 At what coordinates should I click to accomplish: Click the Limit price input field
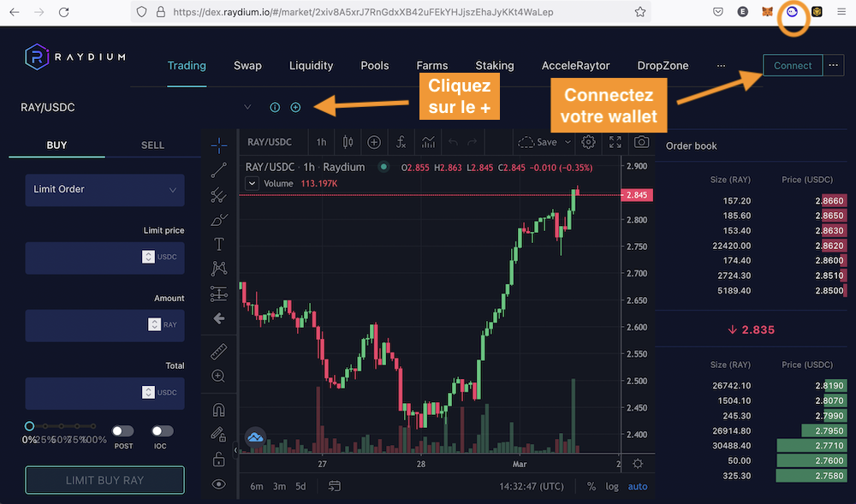point(104,258)
